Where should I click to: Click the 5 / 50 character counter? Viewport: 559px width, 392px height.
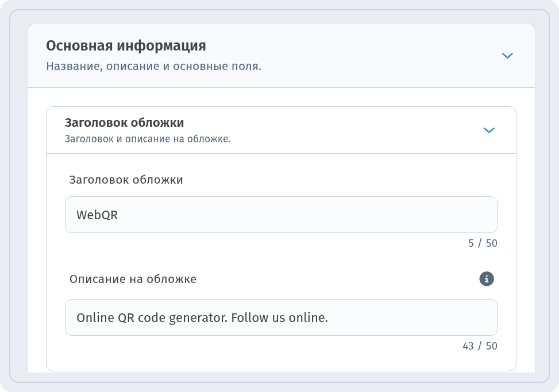click(483, 243)
